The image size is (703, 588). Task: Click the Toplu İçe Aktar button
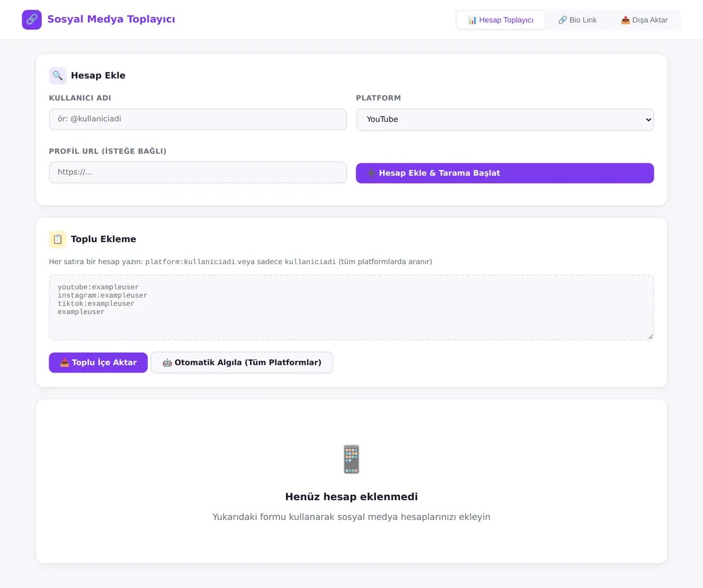(x=98, y=363)
